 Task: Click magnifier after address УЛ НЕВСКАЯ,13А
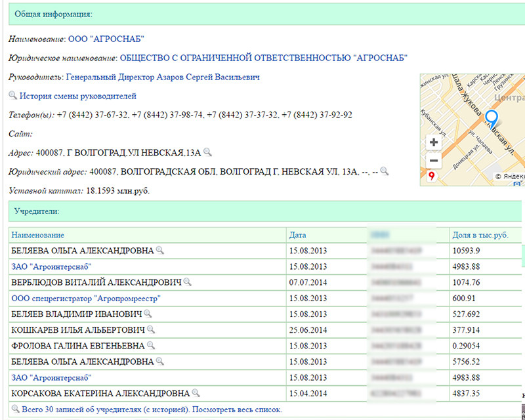tap(207, 152)
